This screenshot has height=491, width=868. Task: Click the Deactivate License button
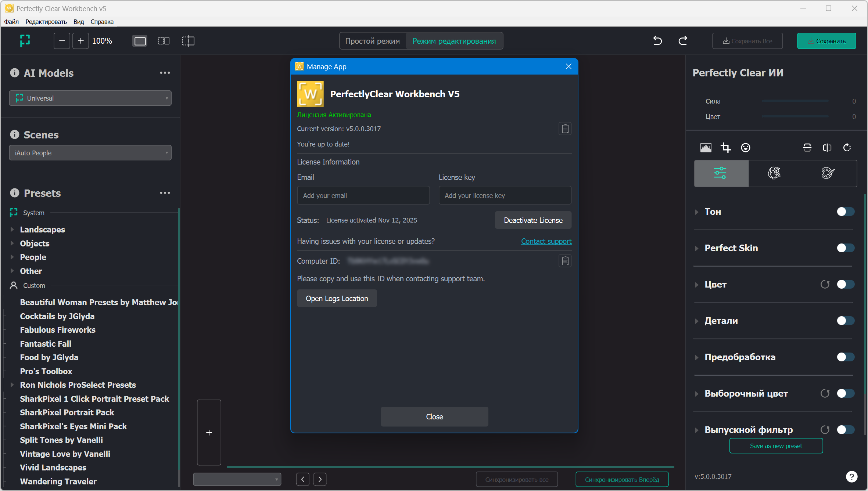click(x=533, y=220)
